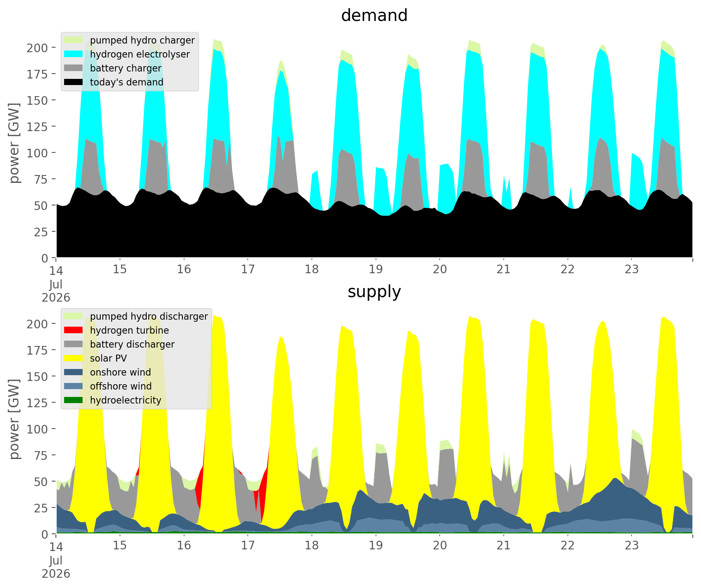Click the supply chart's "power [GW]" axis label
Viewport: 701px width, 588px height.
click(x=15, y=420)
